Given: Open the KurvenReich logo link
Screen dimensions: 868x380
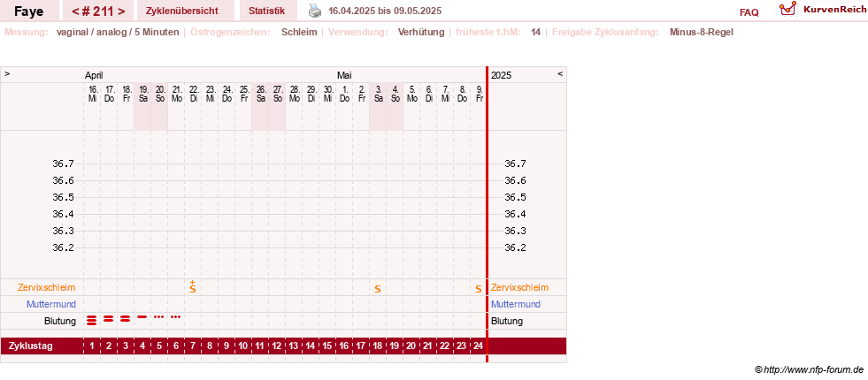Looking at the screenshot, I should click(823, 10).
